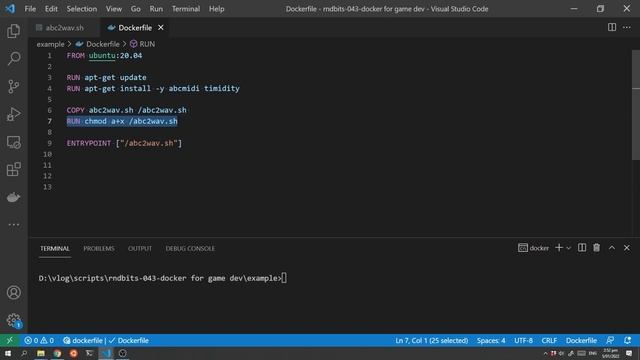Open Windows taskbar search
The image size is (640, 360).
pyautogui.click(x=24, y=353)
